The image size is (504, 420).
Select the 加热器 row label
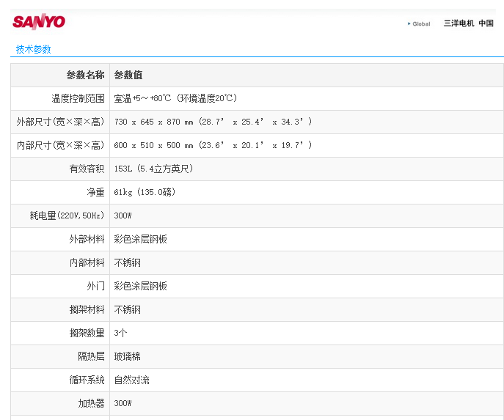pyautogui.click(x=91, y=403)
